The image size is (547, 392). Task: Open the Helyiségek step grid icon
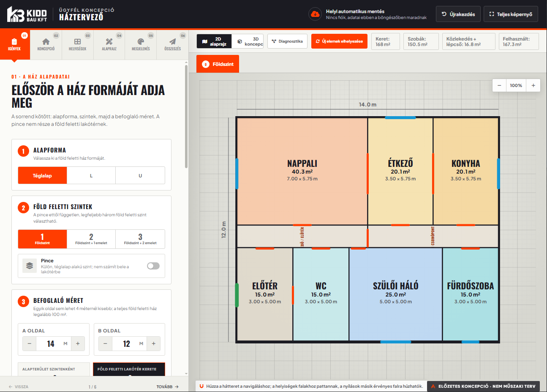[77, 41]
